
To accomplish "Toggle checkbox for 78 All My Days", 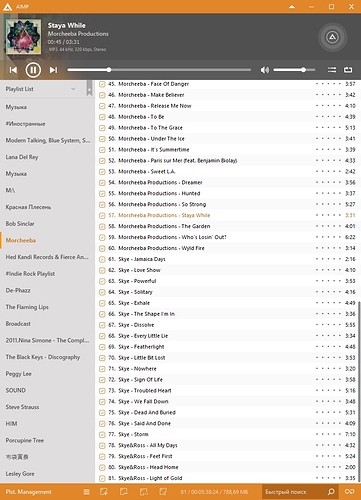I will 102,446.
